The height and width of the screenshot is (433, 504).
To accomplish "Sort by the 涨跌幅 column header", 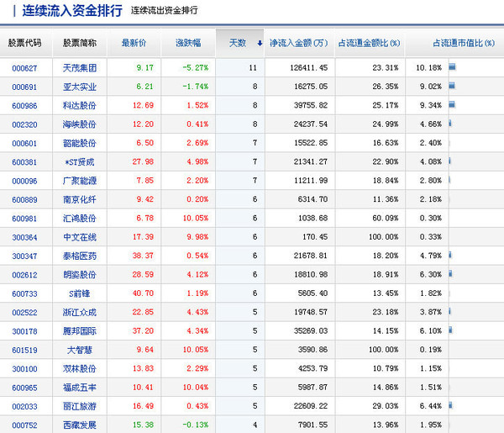I will (x=188, y=43).
